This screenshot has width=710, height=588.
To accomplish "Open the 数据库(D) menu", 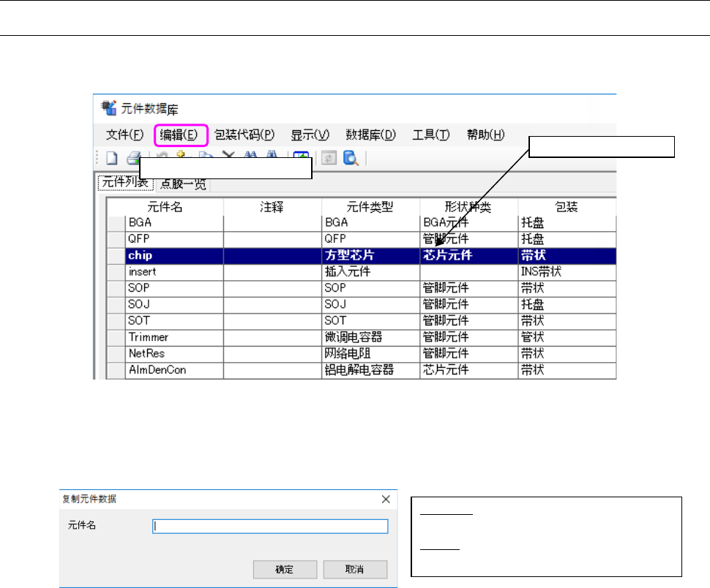I will click(371, 135).
